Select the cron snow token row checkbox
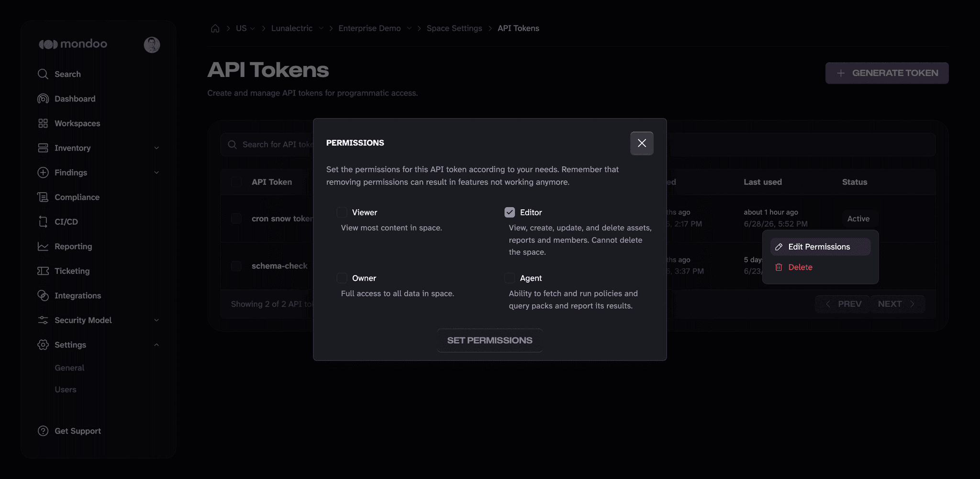The height and width of the screenshot is (479, 980). click(x=236, y=218)
